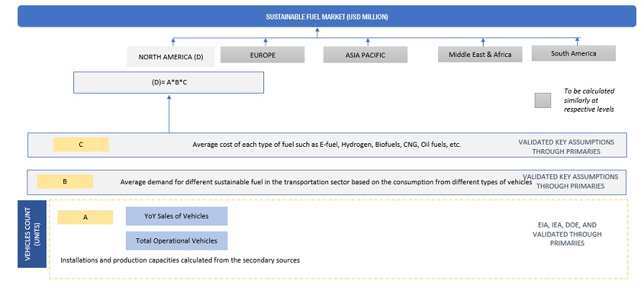Viewport: 644px width, 293px height.
Task: Click the Asia Pacific region box
Action: coord(365,54)
